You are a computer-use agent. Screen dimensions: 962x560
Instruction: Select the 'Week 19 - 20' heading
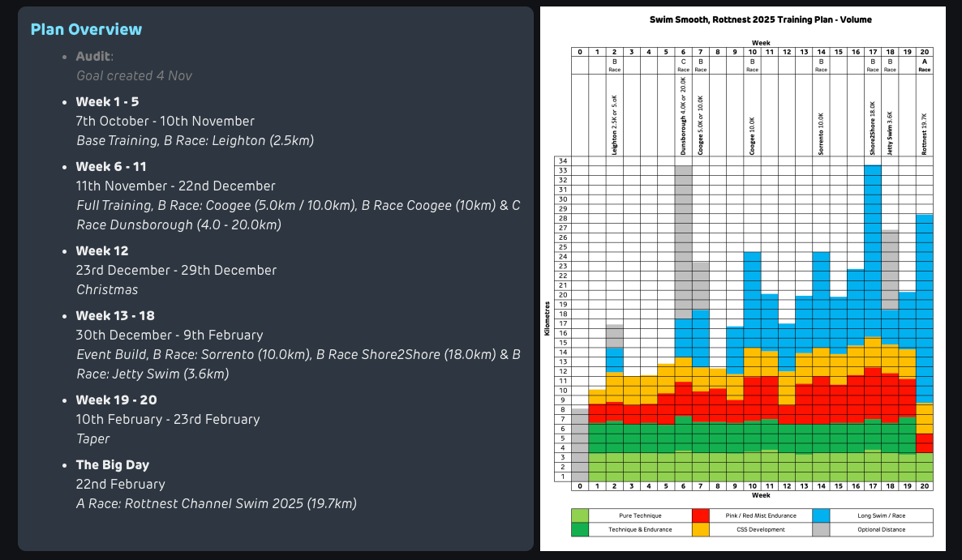point(117,400)
